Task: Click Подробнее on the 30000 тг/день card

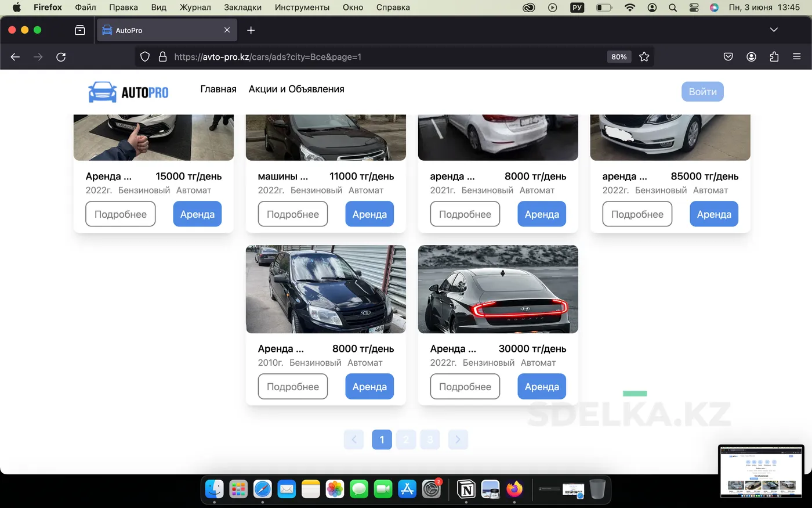Action: pos(465,387)
